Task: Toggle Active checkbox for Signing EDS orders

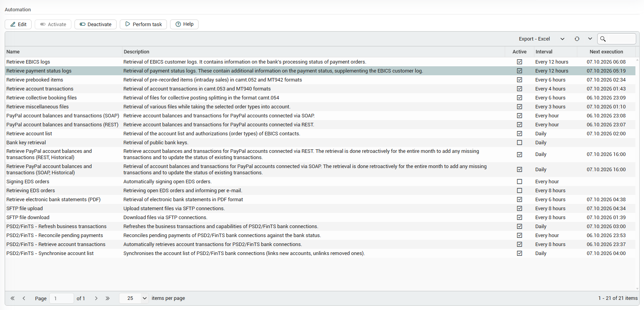Action: point(520,181)
